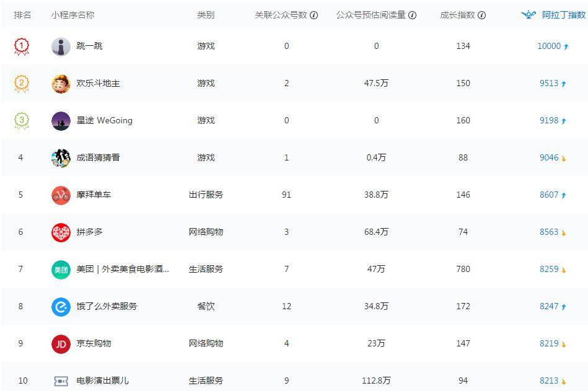Open the 电影演出票儿 name link

pyautogui.click(x=102, y=380)
